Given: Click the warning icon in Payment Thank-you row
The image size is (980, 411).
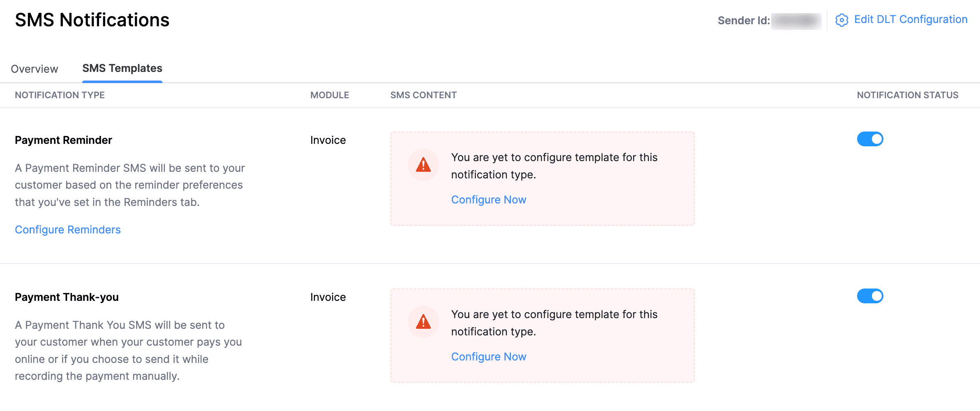Looking at the screenshot, I should coord(423,322).
